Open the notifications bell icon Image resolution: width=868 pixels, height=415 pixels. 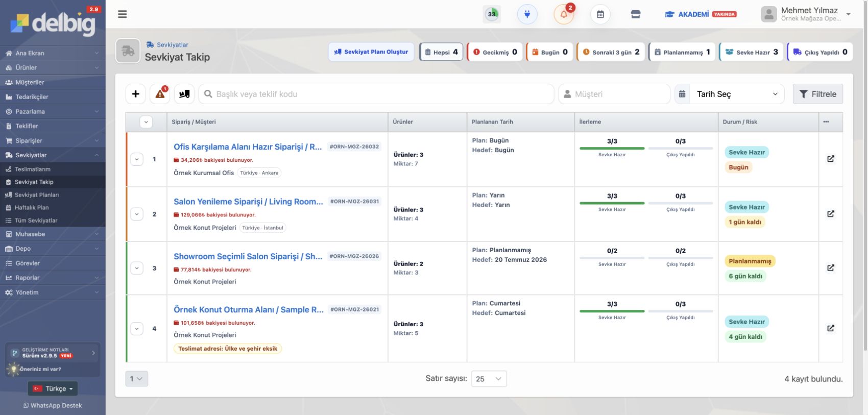564,14
